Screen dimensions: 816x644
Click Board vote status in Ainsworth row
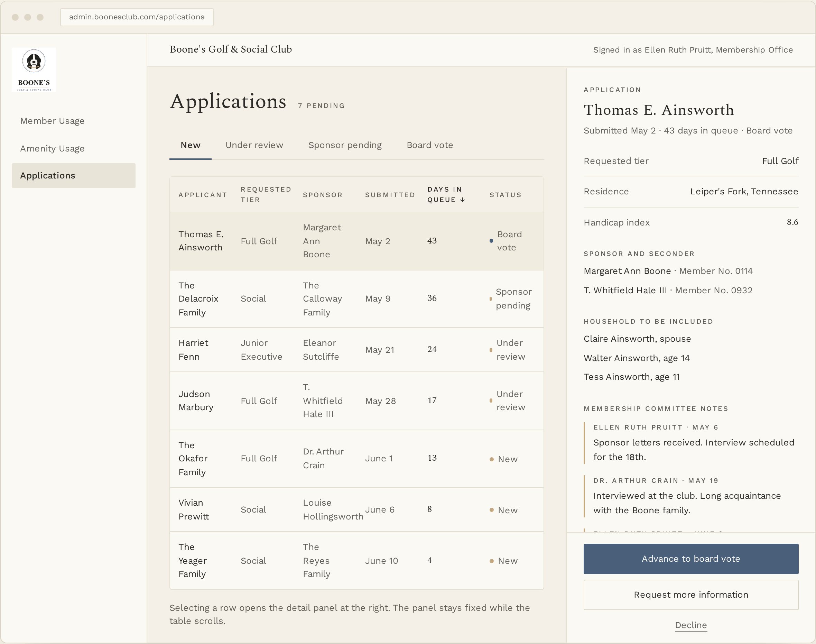point(506,241)
